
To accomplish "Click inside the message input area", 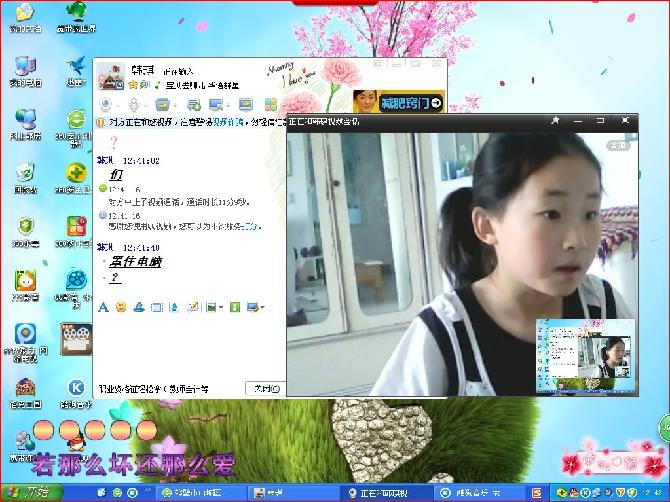I will [x=188, y=346].
